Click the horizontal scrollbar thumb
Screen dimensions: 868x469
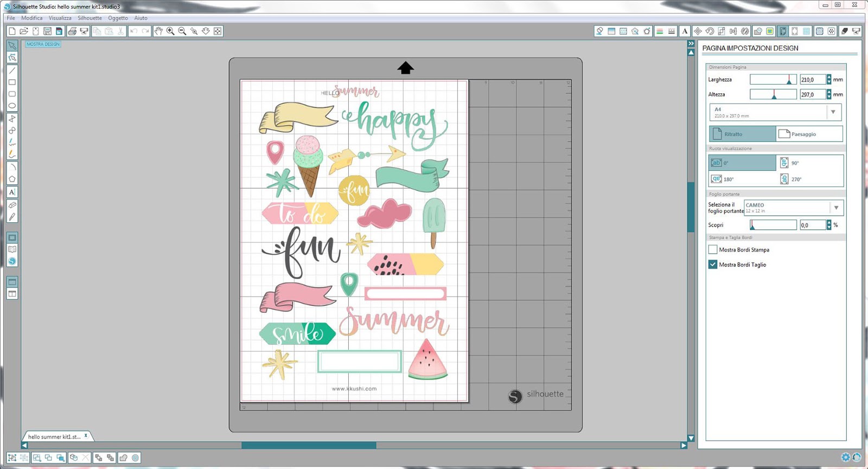[309, 445]
